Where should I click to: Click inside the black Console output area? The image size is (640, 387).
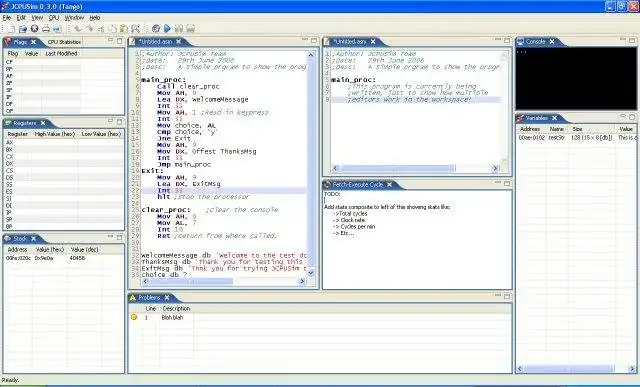pyautogui.click(x=576, y=78)
